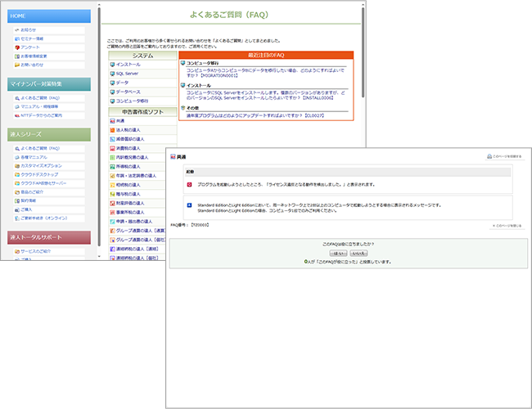The height and width of the screenshot is (409, 532).
Task: Click the お知らせ icon in HOME sidebar
Action: [x=17, y=29]
